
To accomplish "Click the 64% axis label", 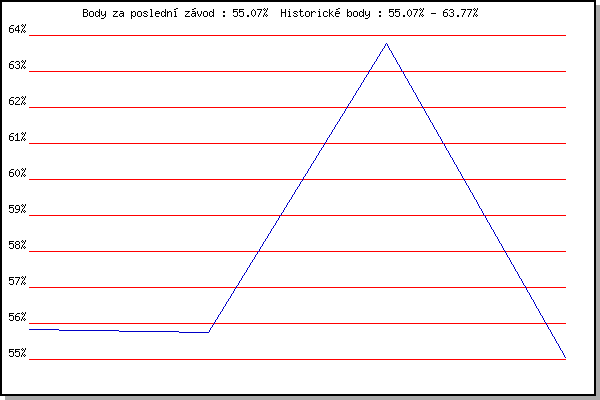I will [x=17, y=29].
